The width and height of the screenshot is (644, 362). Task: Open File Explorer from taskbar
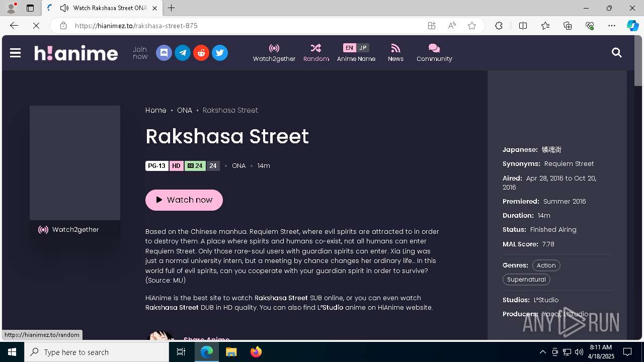[231, 352]
